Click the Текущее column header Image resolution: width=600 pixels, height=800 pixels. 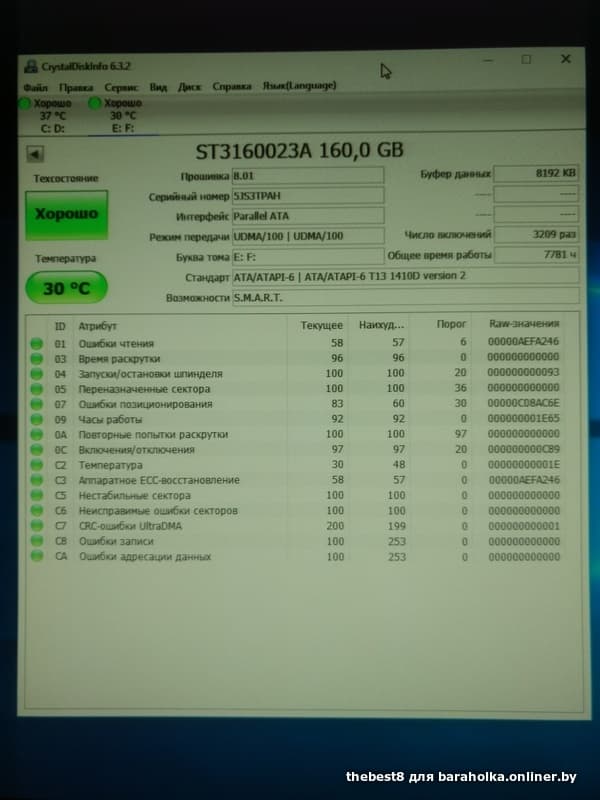point(321,325)
